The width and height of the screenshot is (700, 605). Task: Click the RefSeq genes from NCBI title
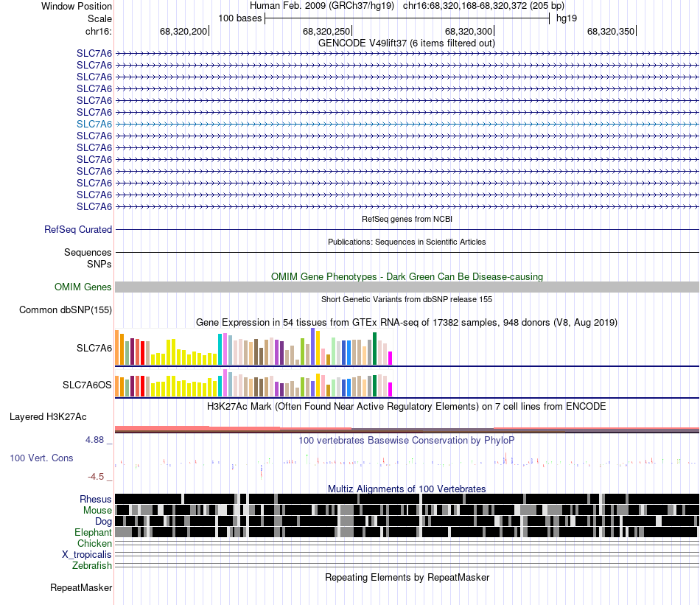pos(407,219)
